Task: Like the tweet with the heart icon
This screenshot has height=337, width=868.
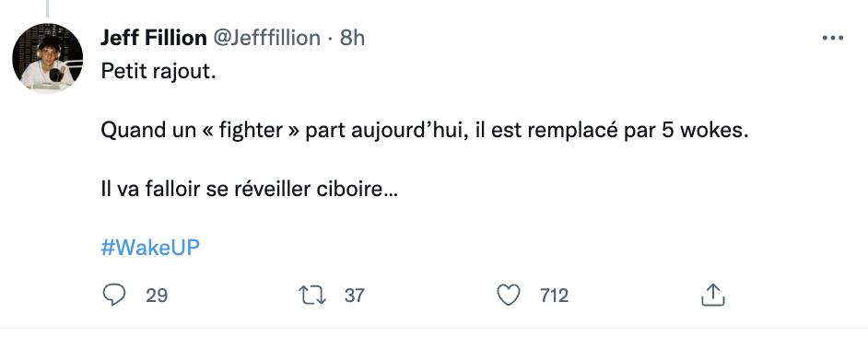Action: (x=509, y=295)
